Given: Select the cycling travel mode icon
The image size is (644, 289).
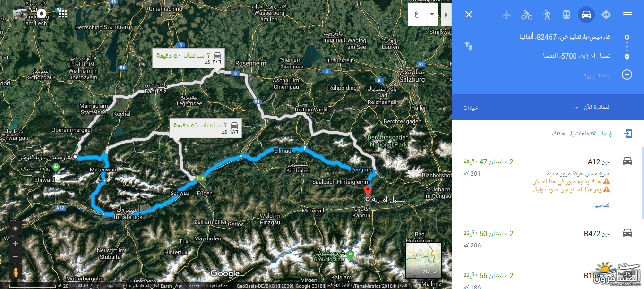Looking at the screenshot, I should (527, 15).
